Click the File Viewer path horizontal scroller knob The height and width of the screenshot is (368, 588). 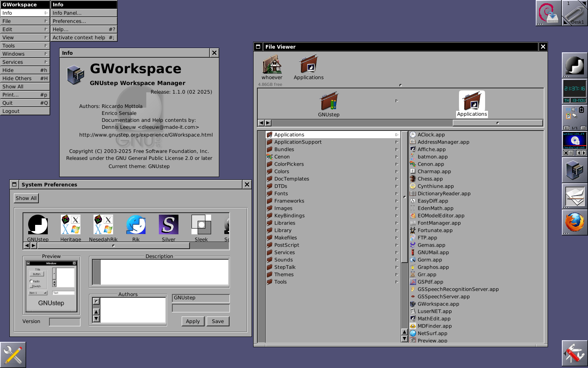pos(497,123)
